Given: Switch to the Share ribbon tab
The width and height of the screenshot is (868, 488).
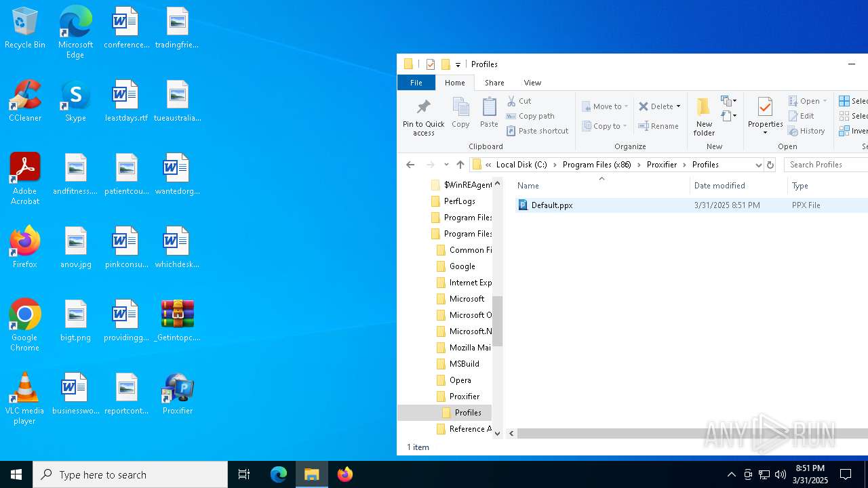Looking at the screenshot, I should (x=494, y=83).
